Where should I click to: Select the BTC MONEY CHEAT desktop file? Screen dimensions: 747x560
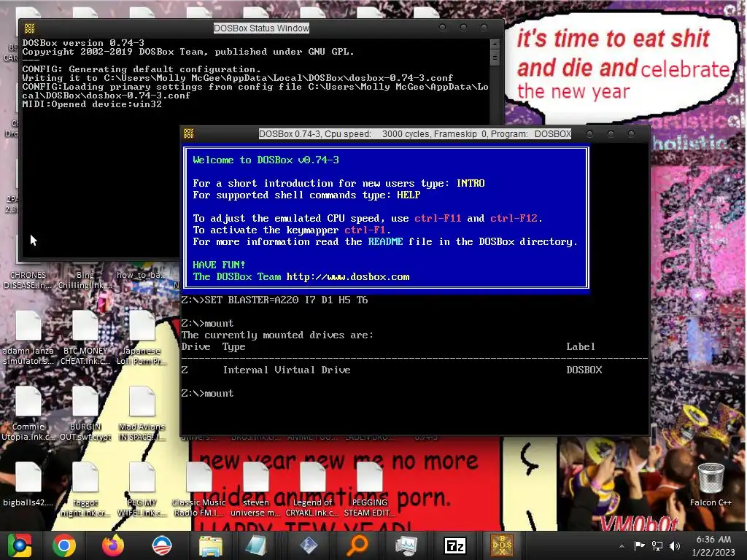[x=85, y=338]
